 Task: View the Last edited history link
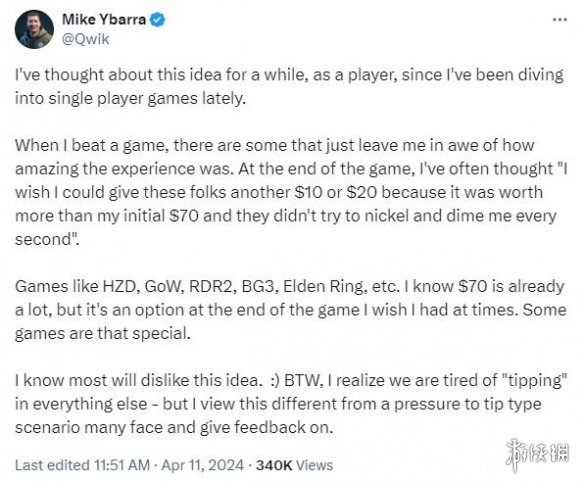(52, 465)
